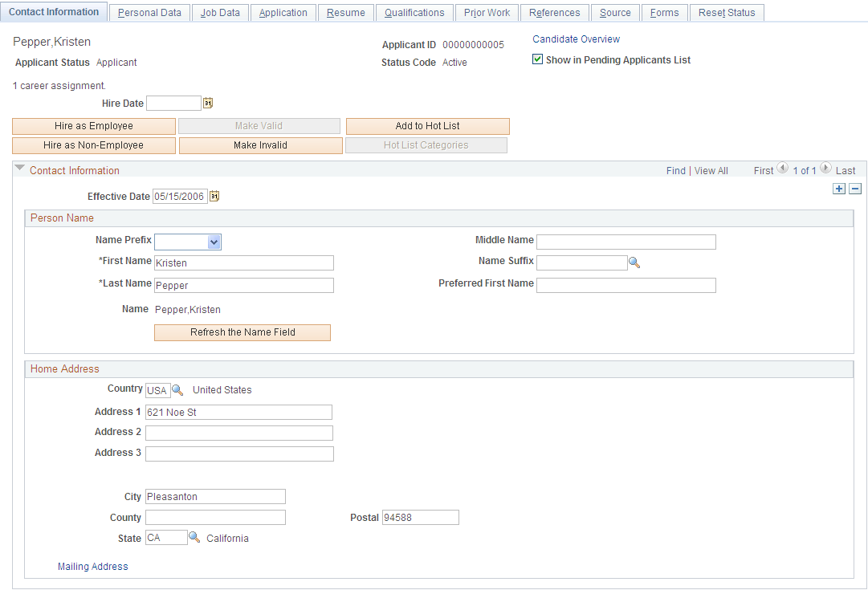
Task: Look up Country with magnifier icon
Action: [177, 389]
